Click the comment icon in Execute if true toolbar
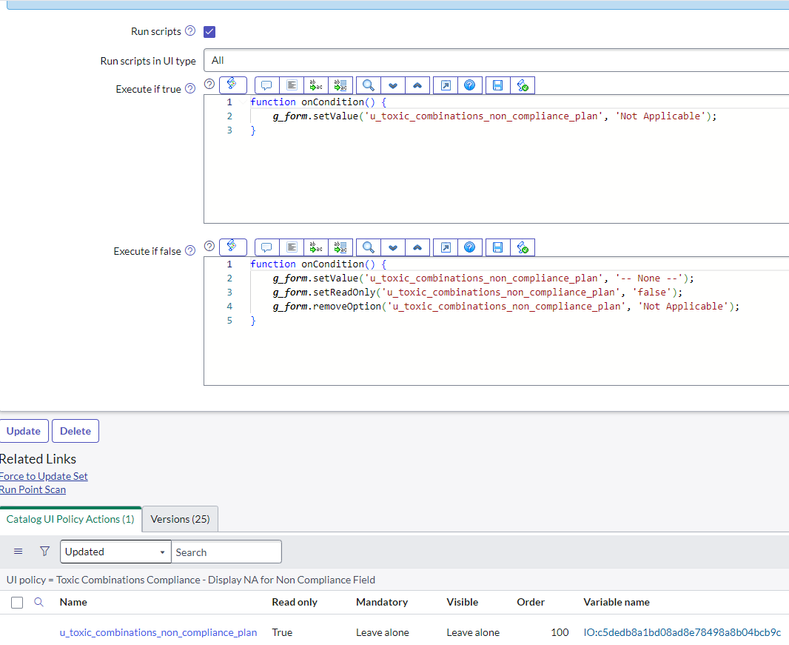Image resolution: width=789 pixels, height=645 pixels. [267, 86]
